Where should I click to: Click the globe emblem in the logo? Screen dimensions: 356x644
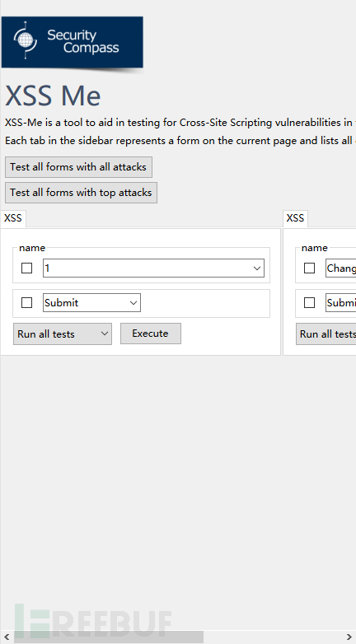point(26,40)
